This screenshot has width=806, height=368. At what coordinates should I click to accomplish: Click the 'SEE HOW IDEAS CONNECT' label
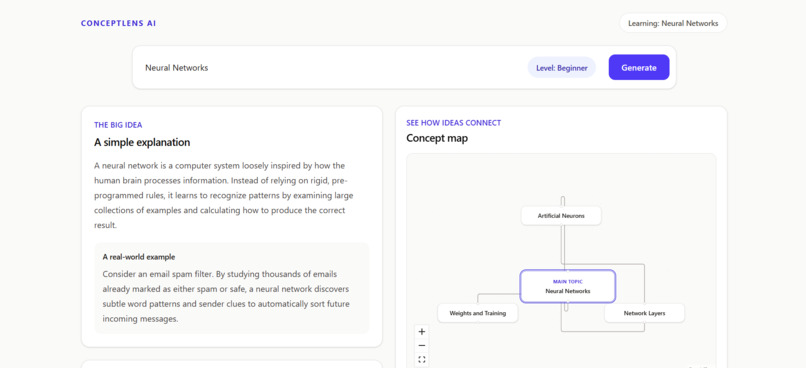click(x=453, y=123)
